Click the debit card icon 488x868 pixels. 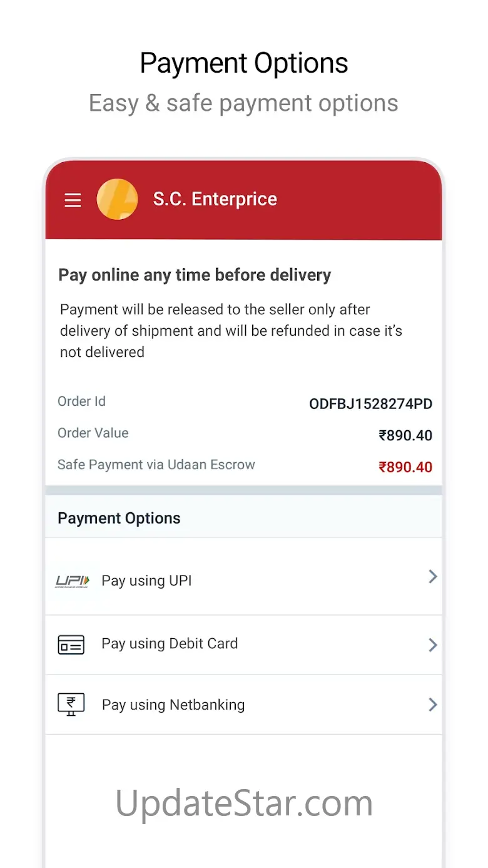71,644
